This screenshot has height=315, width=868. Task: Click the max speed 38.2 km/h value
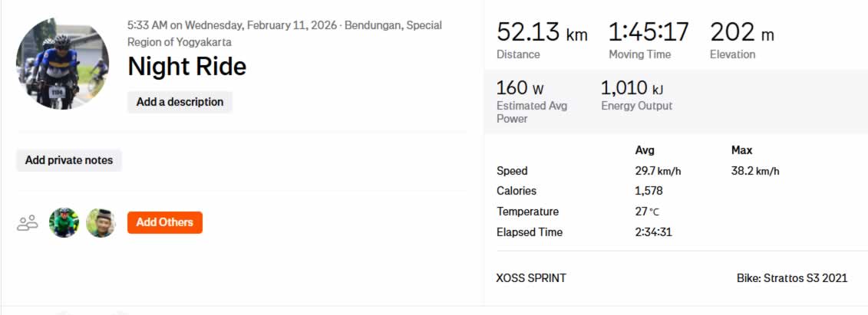755,171
